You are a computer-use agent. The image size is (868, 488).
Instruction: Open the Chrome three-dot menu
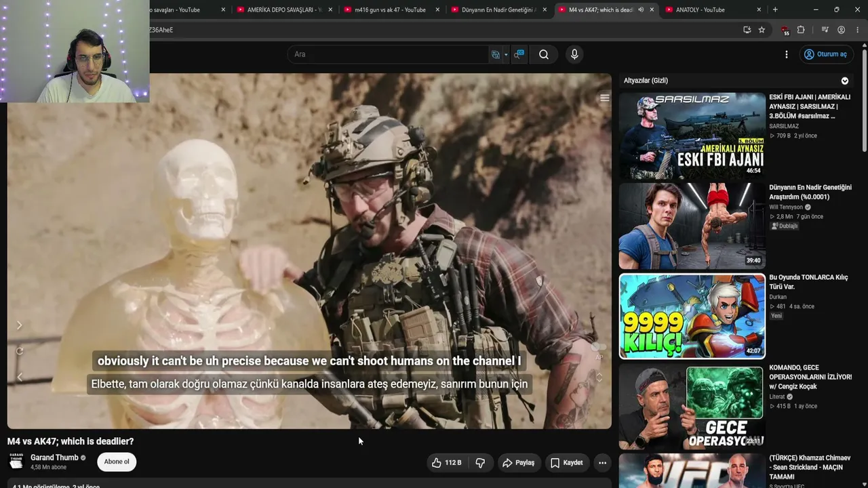click(858, 30)
